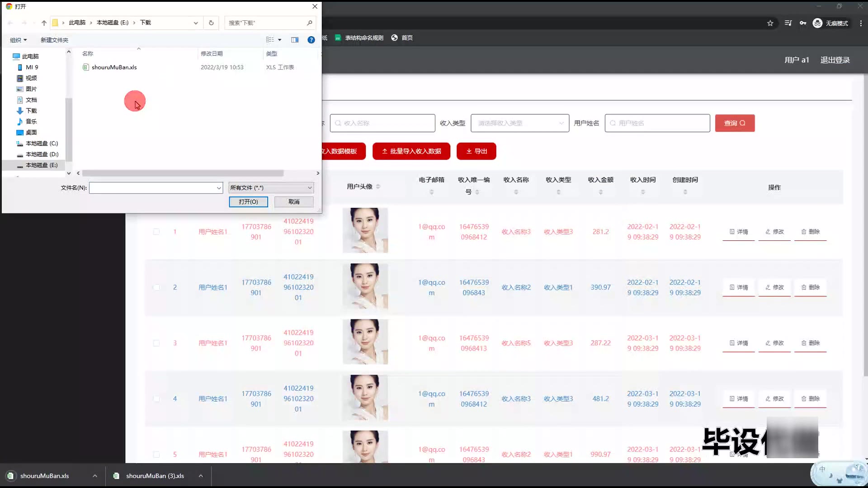Screen dimensions: 868x488
Task: Click the up-folder arrow in dialog
Action: (44, 23)
